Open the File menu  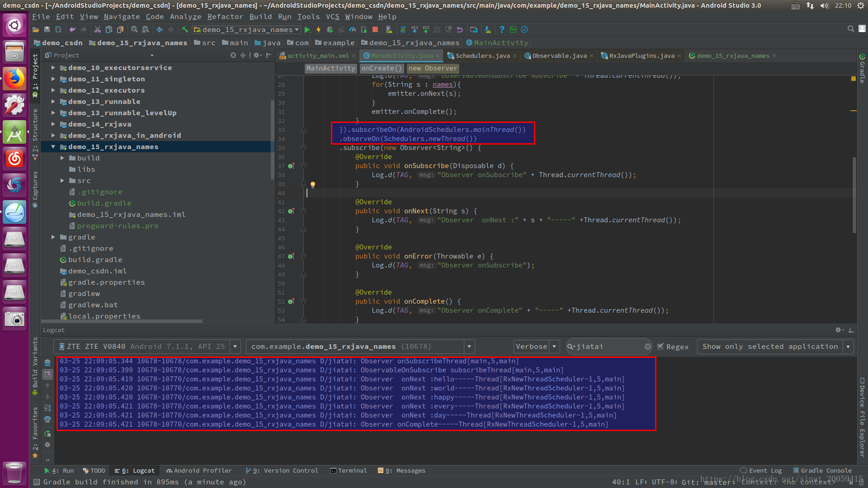coord(41,17)
